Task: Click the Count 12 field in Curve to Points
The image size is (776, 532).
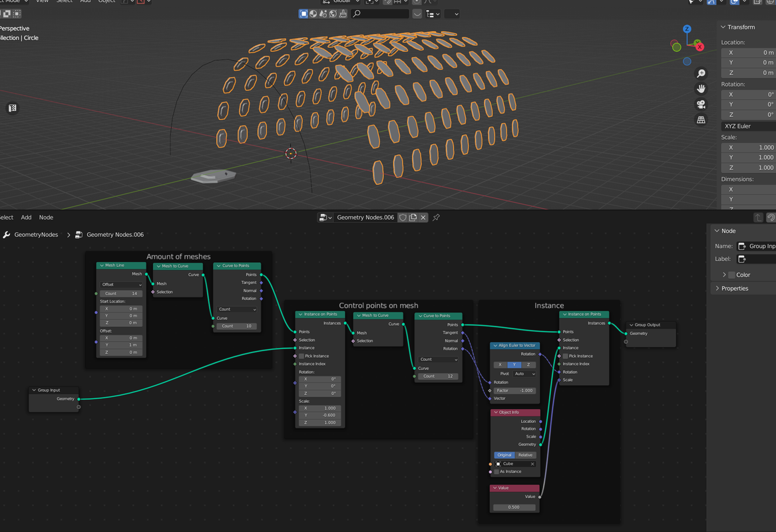Action: (x=439, y=376)
